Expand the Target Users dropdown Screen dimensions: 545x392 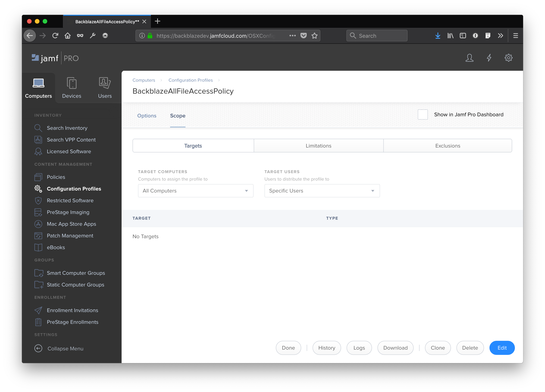click(x=372, y=191)
